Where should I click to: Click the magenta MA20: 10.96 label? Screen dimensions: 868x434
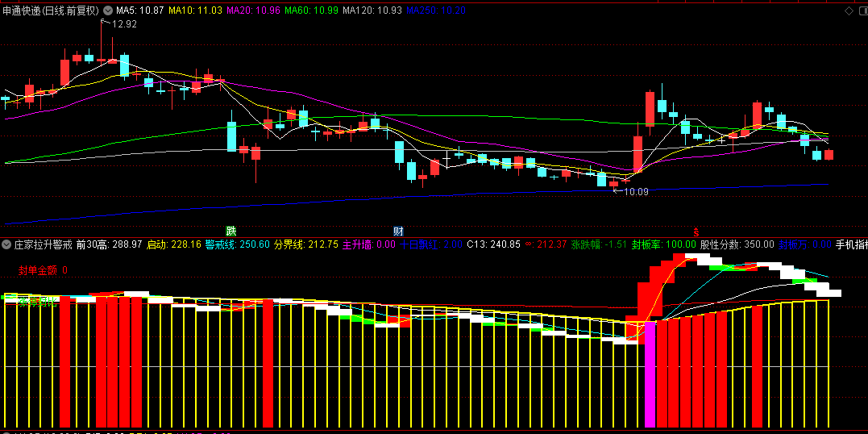pos(254,10)
